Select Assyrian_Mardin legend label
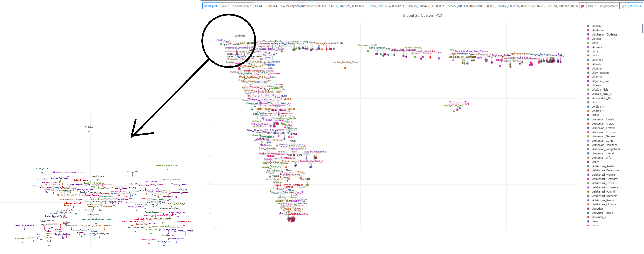 tap(602, 213)
